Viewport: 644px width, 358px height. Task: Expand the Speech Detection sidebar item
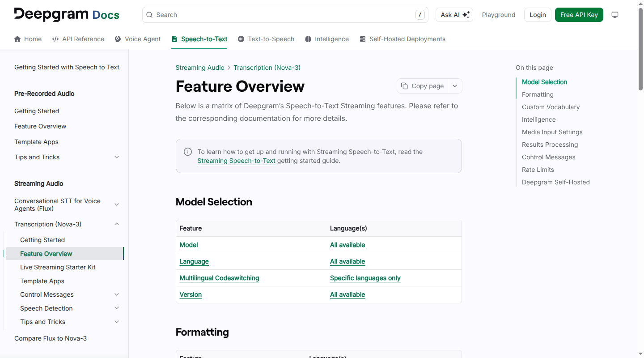click(x=117, y=308)
